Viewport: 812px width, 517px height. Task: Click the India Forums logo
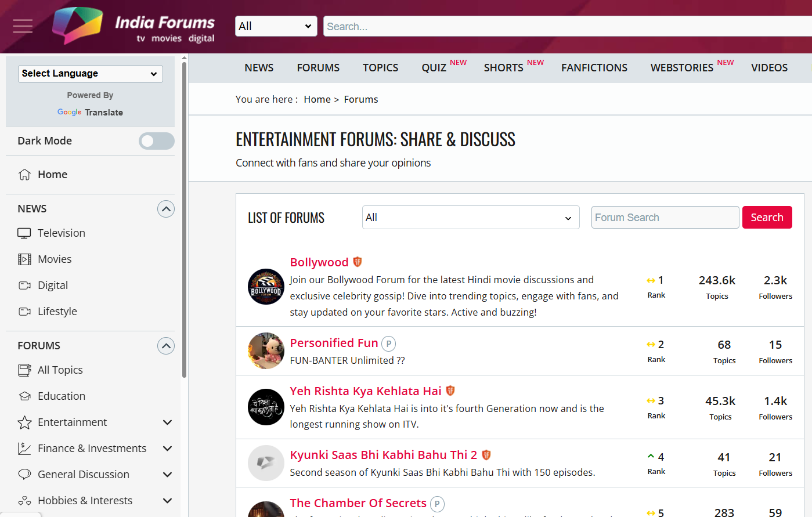point(133,26)
